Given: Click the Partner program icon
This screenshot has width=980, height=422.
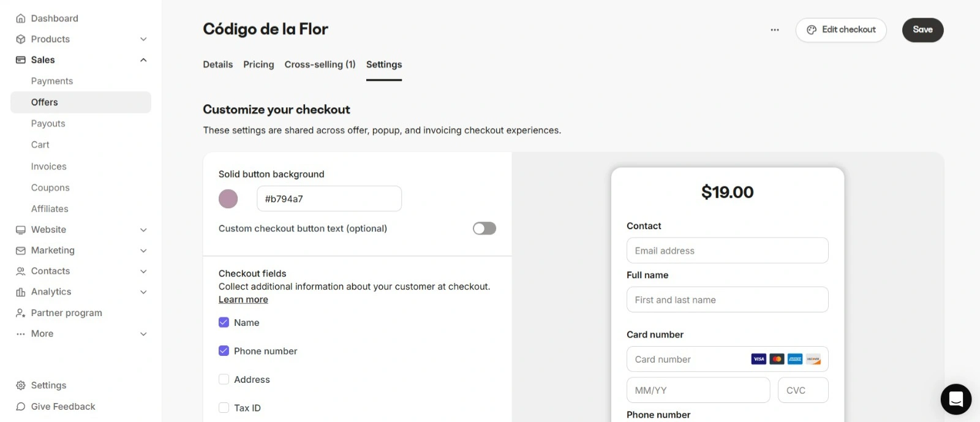Looking at the screenshot, I should click(21, 313).
